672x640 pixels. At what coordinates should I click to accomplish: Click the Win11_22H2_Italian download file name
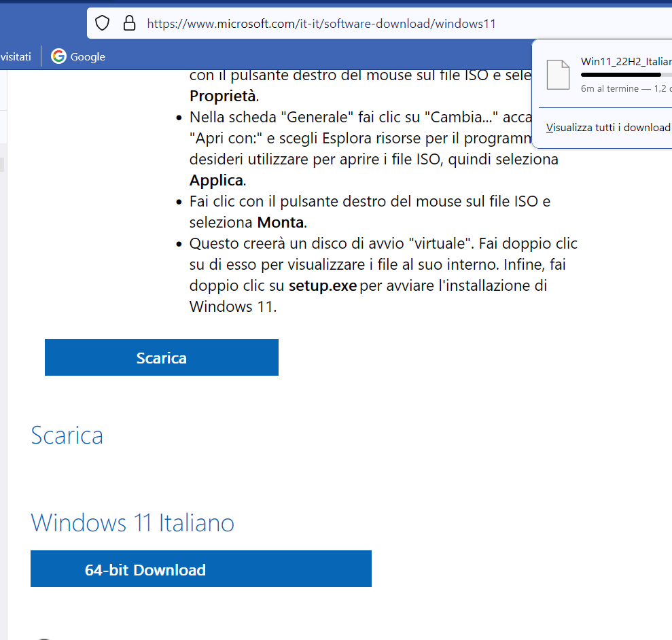pos(626,61)
